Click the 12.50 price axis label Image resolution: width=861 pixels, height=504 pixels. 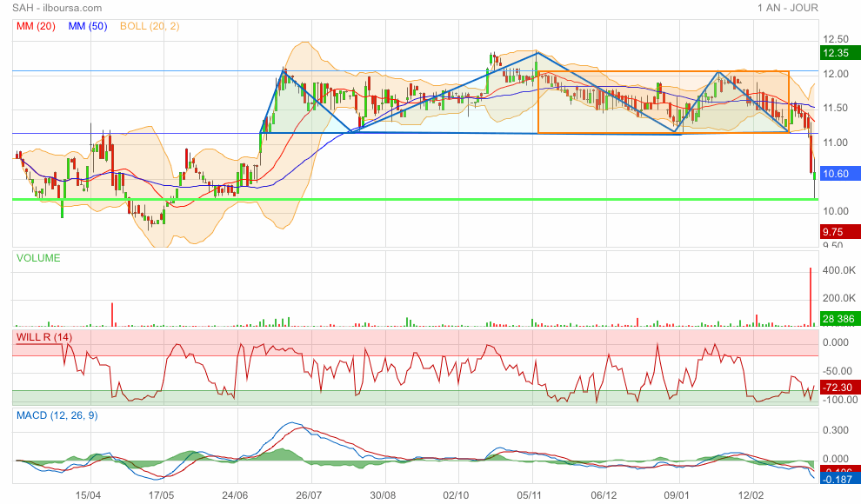click(836, 39)
